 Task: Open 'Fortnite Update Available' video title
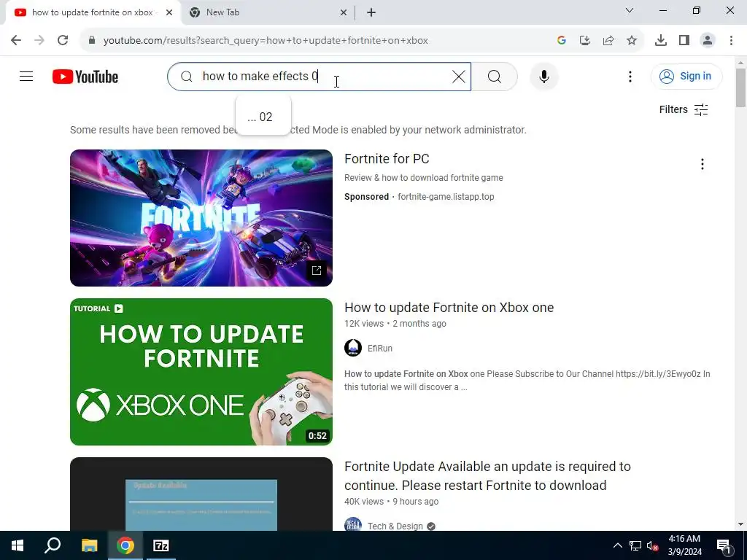pyautogui.click(x=487, y=475)
